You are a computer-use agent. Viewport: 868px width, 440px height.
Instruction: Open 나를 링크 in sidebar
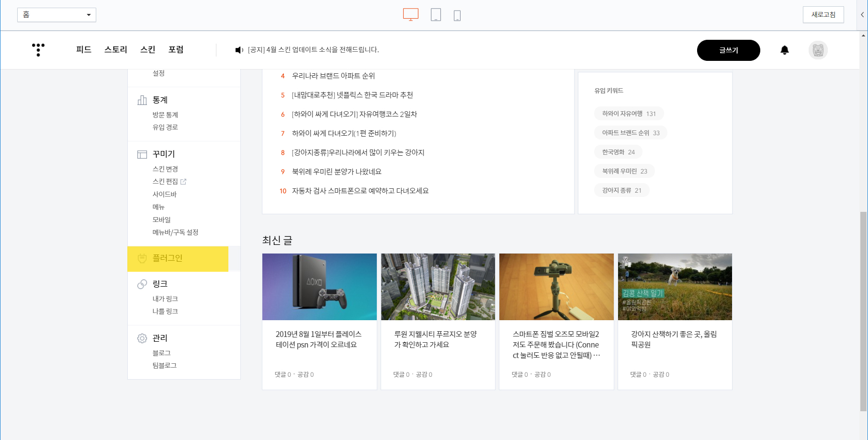165,312
